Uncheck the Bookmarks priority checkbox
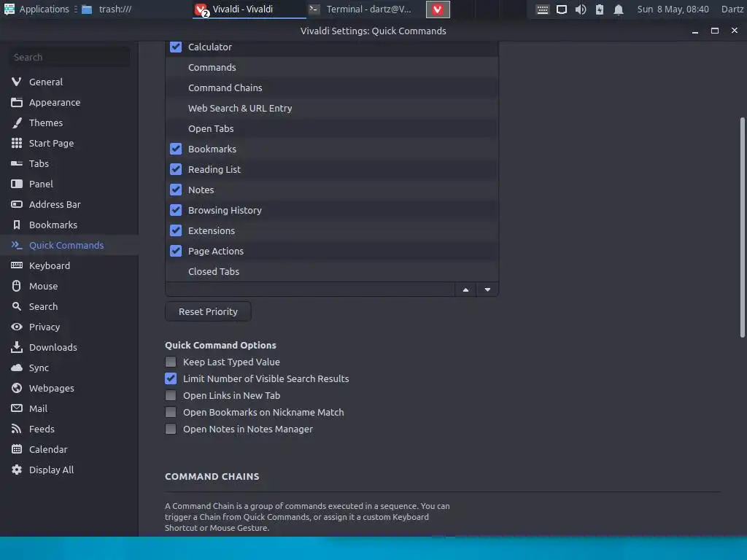The width and height of the screenshot is (747, 560). coord(176,149)
